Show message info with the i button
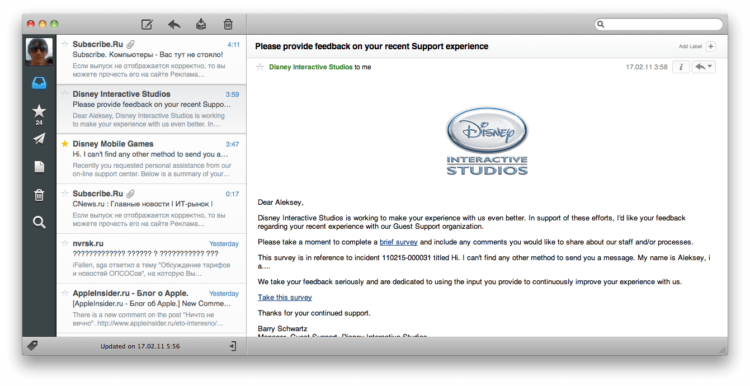This screenshot has height=386, width=750. [x=681, y=67]
